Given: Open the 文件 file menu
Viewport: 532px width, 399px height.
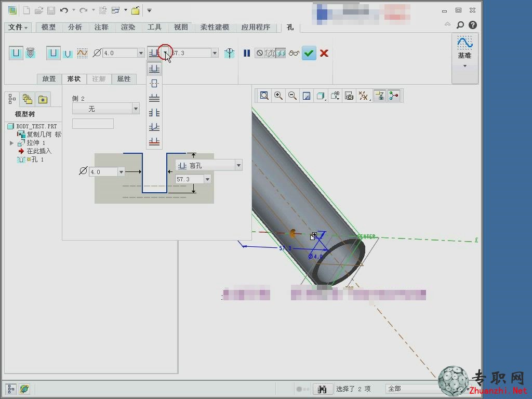Looking at the screenshot, I should coord(18,27).
